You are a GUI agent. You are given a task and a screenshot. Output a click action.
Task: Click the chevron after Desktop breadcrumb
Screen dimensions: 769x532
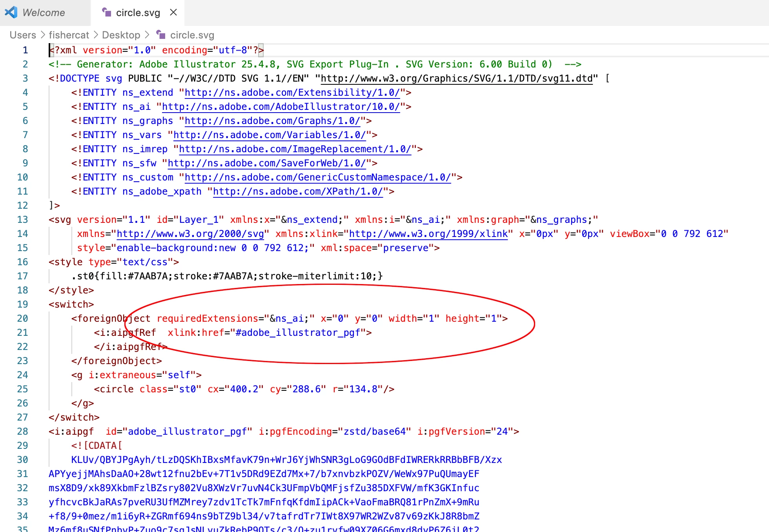click(x=147, y=35)
